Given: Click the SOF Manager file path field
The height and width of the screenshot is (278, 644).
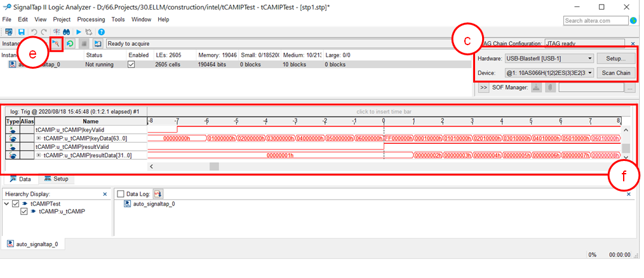Looking at the screenshot, I should coord(591,88).
